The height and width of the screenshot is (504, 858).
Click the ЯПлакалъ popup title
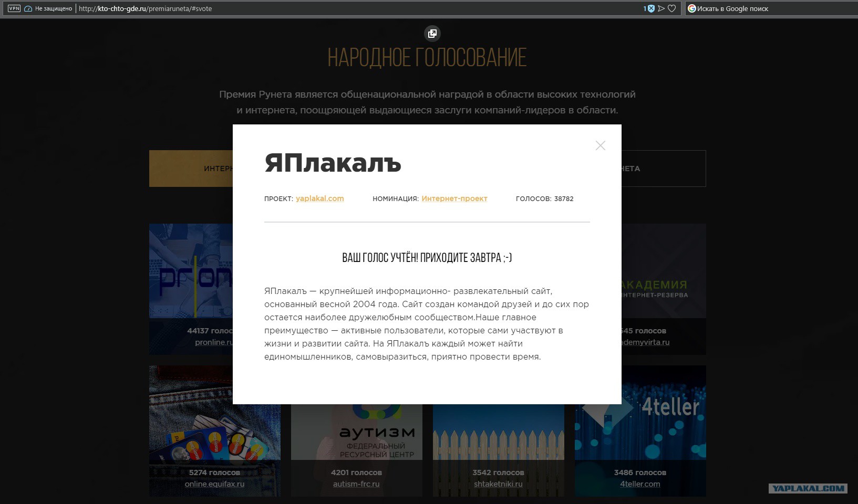point(333,163)
